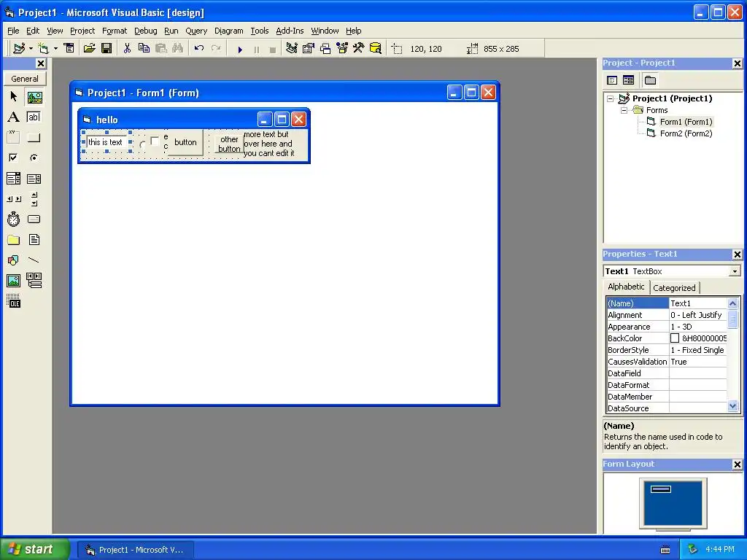Select the PictureBox tool in the toolbox

[34, 98]
